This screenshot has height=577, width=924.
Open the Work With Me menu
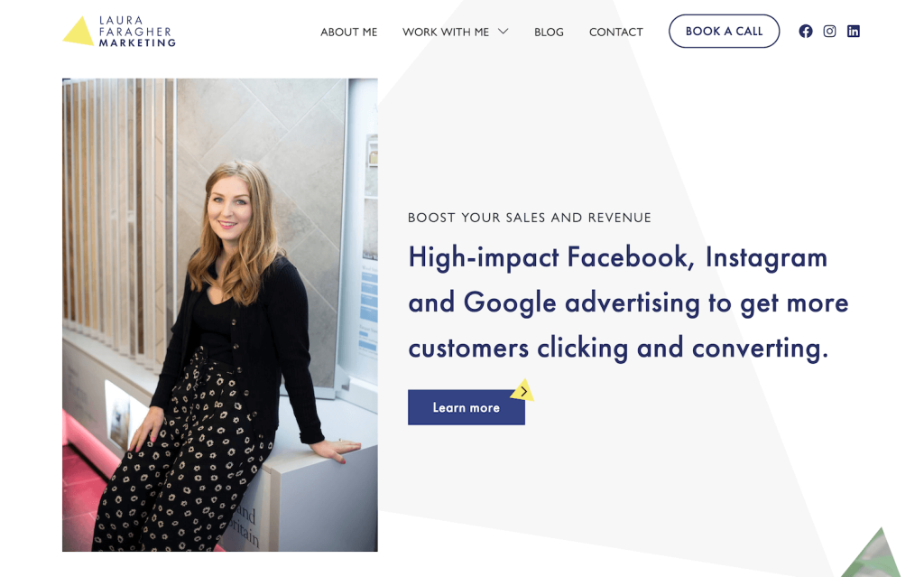point(446,32)
